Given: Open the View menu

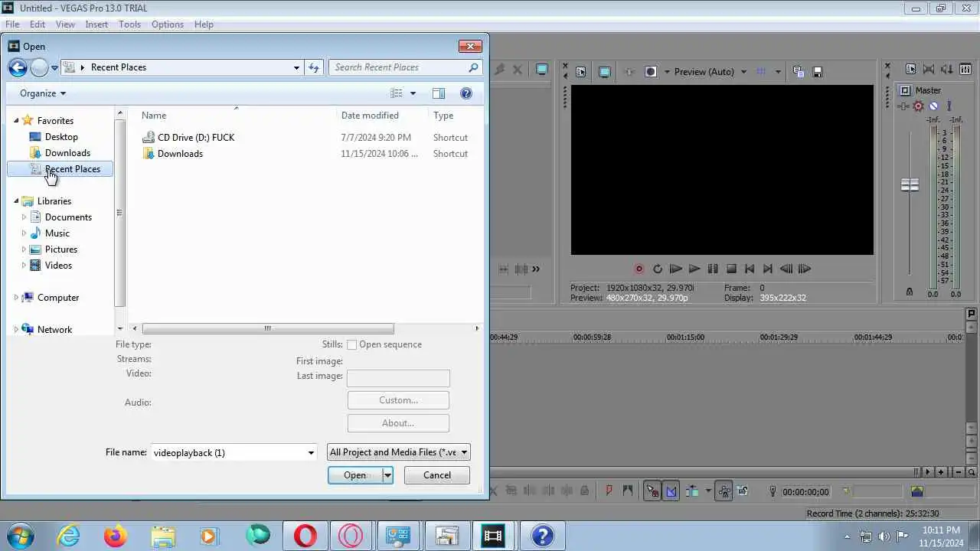Looking at the screenshot, I should pos(65,24).
